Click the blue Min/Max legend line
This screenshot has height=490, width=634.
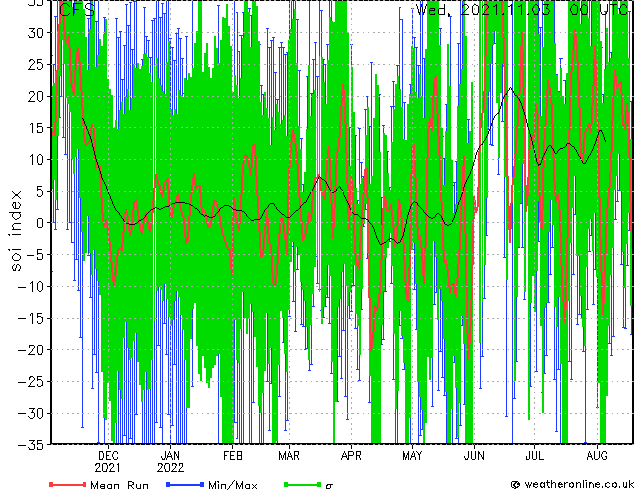point(185,484)
